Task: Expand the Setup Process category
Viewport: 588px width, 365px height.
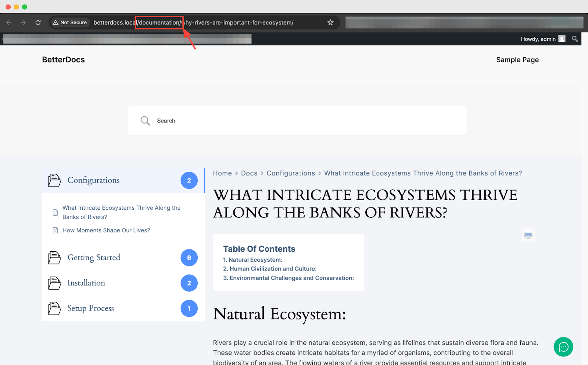Action: pyautogui.click(x=90, y=308)
